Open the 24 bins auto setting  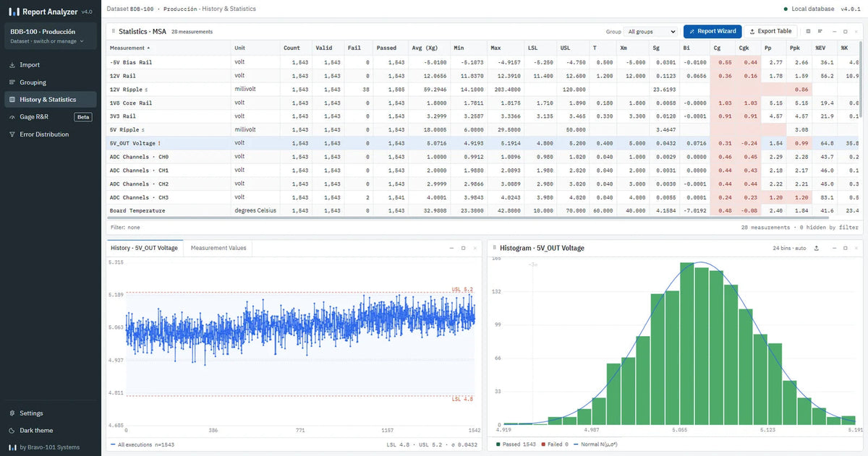click(x=789, y=248)
